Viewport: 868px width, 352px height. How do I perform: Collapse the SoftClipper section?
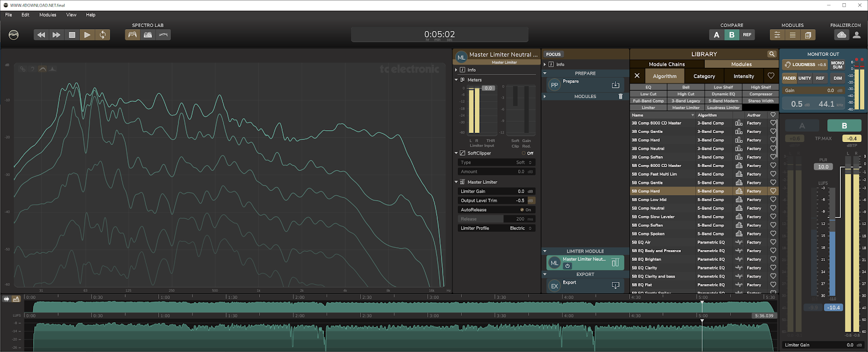456,153
